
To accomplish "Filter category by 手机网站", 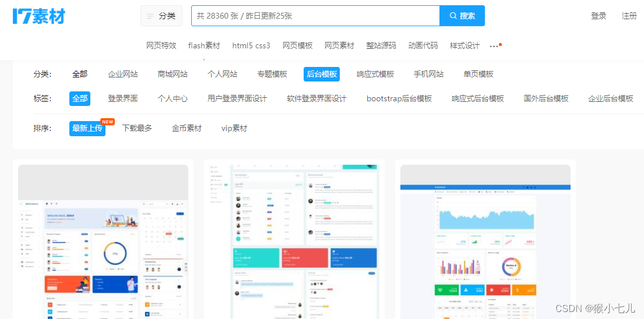I will coord(429,74).
